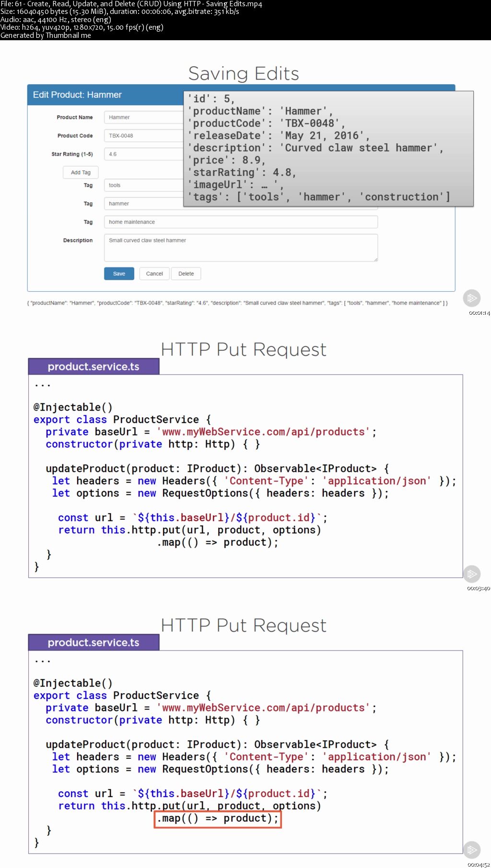
Task: Click the Delete button
Action: 186,274
